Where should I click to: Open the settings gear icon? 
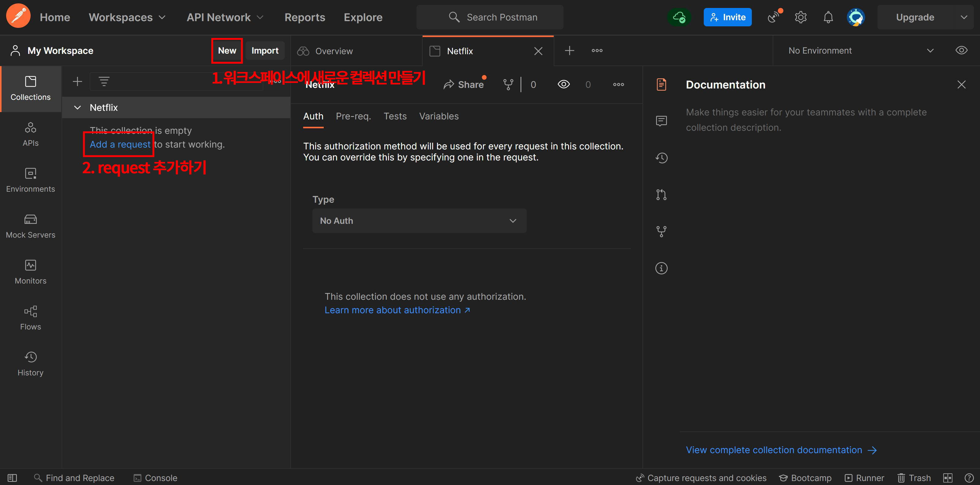coord(801,17)
